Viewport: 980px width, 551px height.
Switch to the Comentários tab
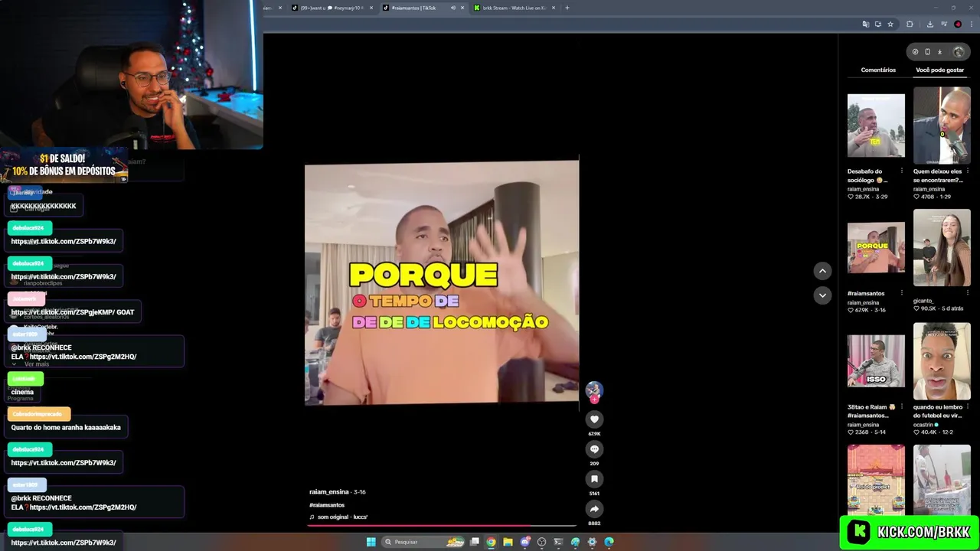878,70
